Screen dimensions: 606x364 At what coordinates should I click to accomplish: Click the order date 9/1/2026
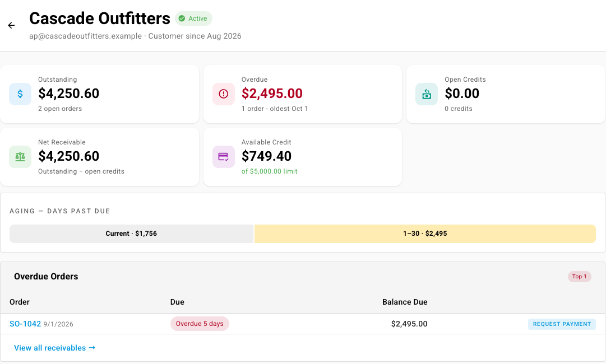(x=58, y=324)
